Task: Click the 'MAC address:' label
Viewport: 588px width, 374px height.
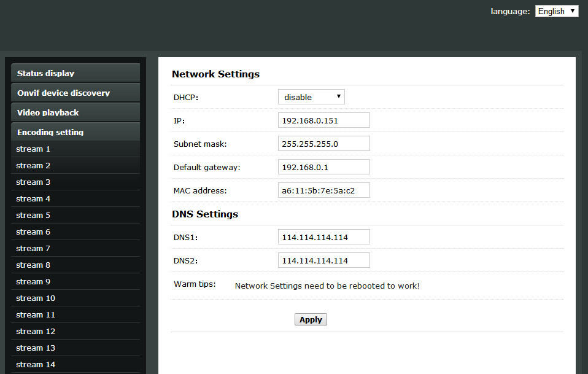Action: point(200,190)
